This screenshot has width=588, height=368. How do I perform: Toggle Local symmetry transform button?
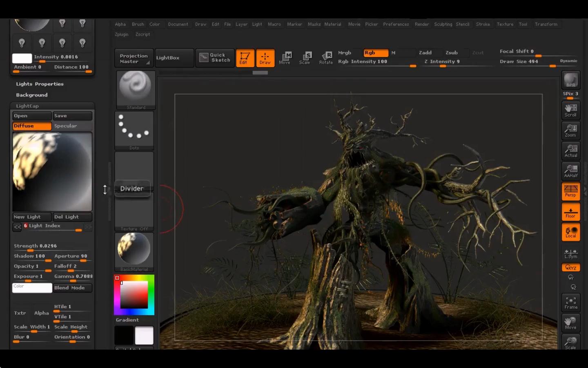pyautogui.click(x=571, y=232)
